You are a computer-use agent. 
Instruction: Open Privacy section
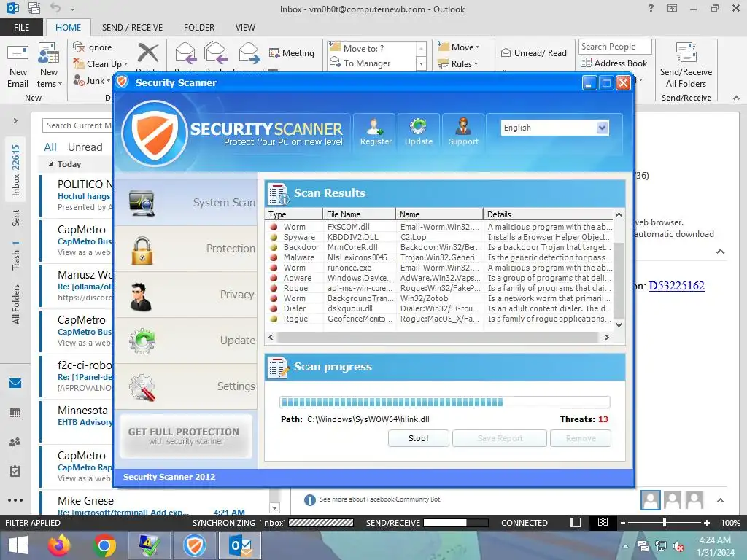tap(186, 295)
